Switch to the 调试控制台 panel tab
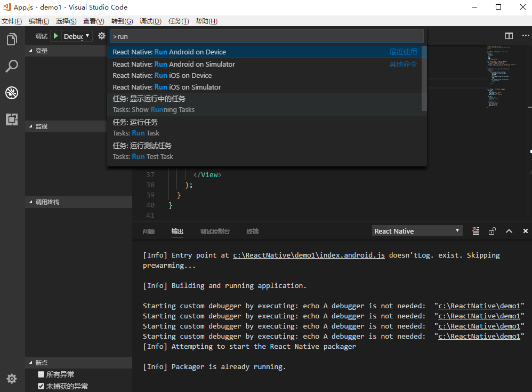This screenshot has width=532, height=392. coord(215,231)
